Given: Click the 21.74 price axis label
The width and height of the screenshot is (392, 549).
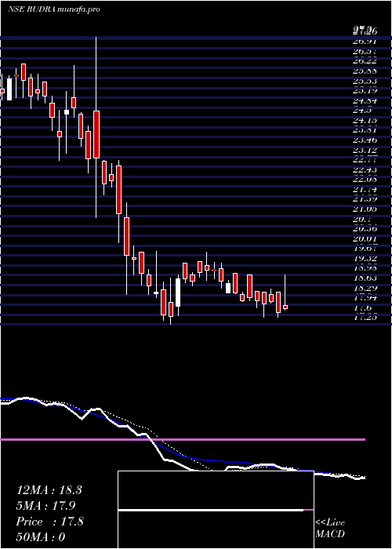Looking at the screenshot, I should 365,190.
